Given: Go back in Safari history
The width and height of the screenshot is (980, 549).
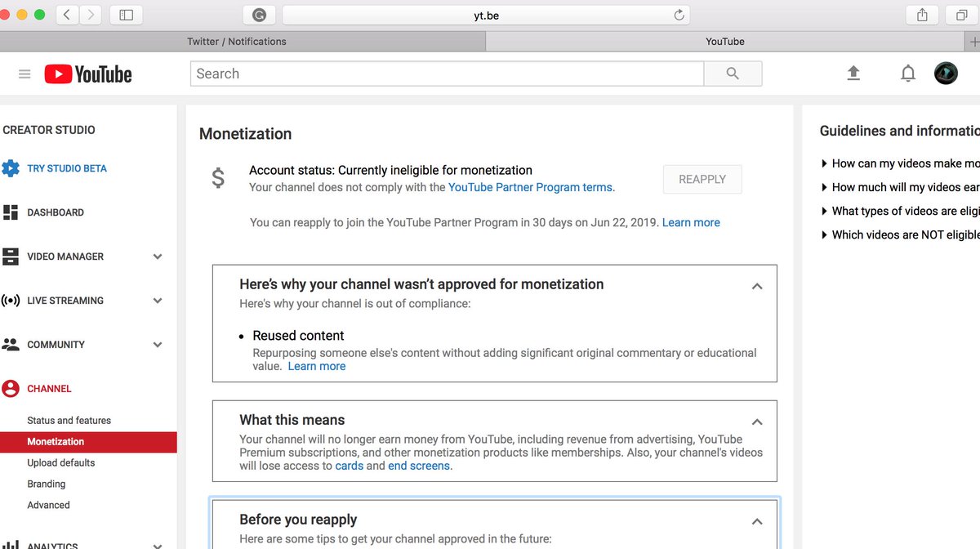Looking at the screenshot, I should pos(67,15).
